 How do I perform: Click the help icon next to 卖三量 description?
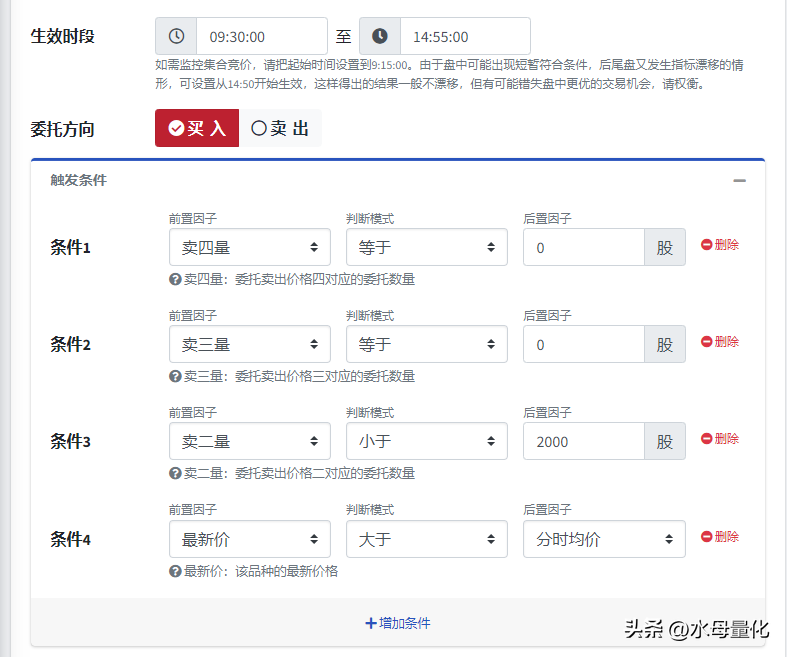point(175,377)
